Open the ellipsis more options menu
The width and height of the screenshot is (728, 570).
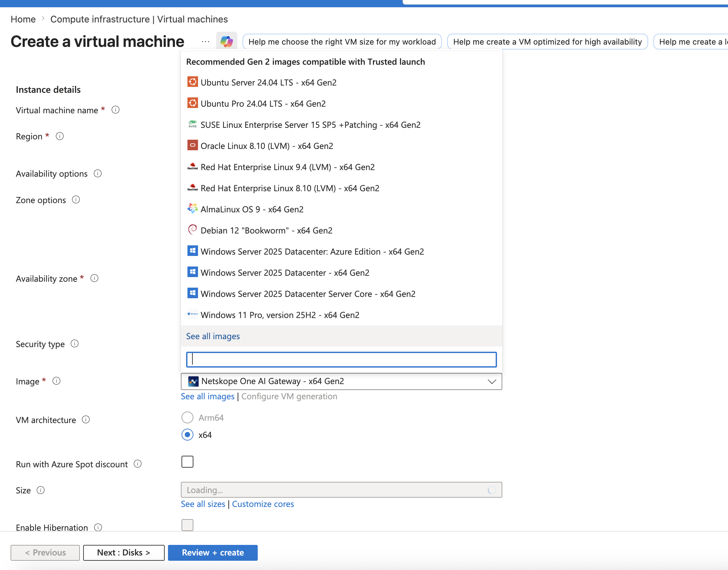(x=205, y=41)
